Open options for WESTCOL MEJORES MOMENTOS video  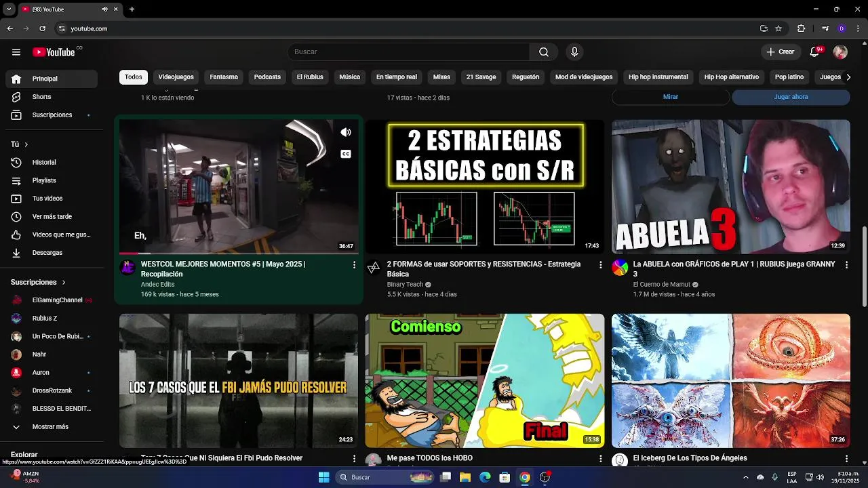pyautogui.click(x=354, y=265)
